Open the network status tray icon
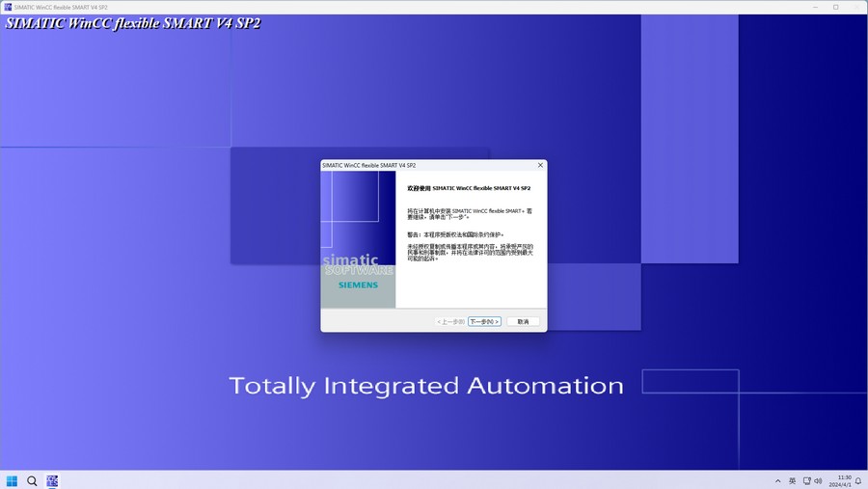Image resolution: width=868 pixels, height=489 pixels. click(x=806, y=481)
